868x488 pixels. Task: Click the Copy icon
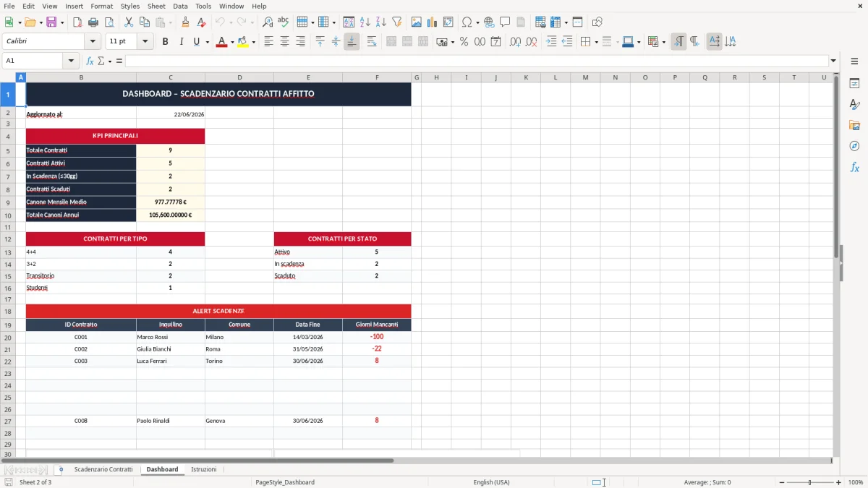pos(144,22)
